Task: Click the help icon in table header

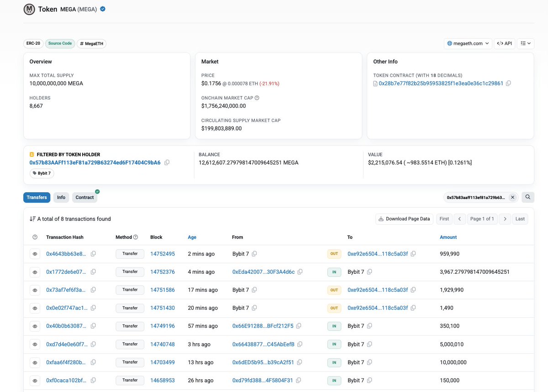Action: [x=35, y=237]
